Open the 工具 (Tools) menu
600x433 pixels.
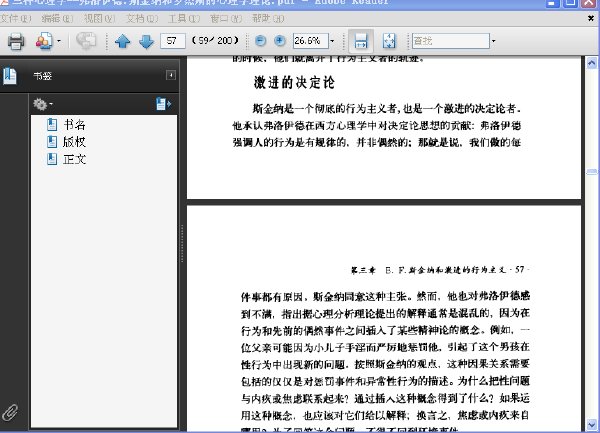(184, 18)
